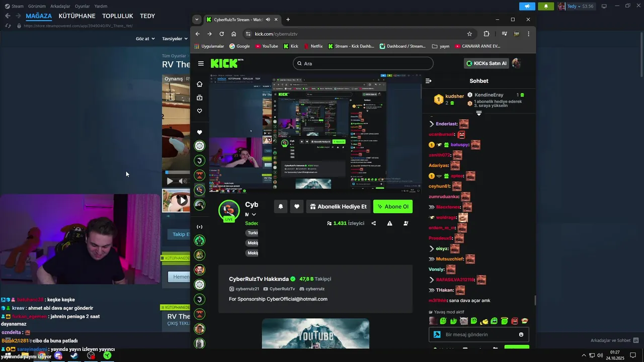
Task: Click the Kick home sidebar icon
Action: pos(200,84)
